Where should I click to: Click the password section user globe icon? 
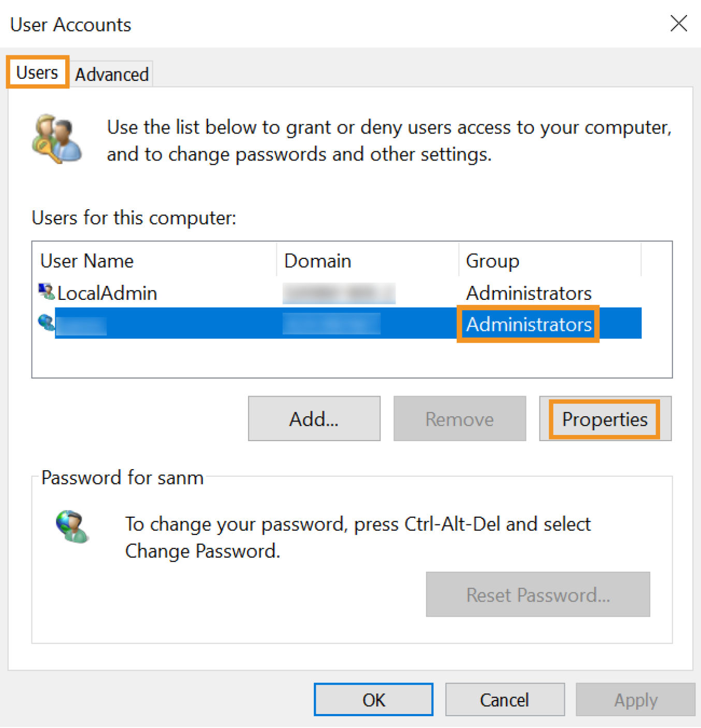click(x=72, y=527)
